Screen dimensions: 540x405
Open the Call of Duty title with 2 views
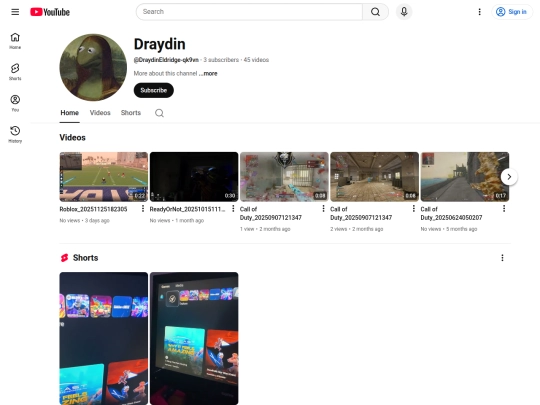[361, 213]
